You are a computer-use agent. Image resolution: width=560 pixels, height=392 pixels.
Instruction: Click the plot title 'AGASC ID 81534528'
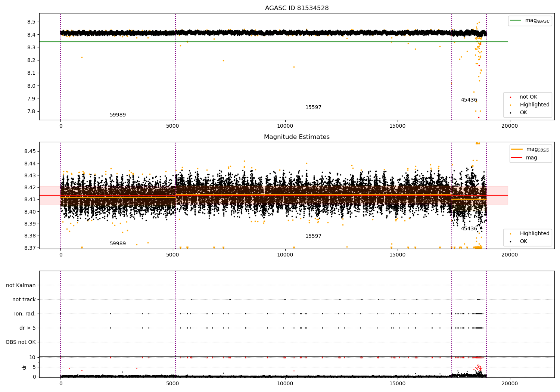(x=297, y=8)
